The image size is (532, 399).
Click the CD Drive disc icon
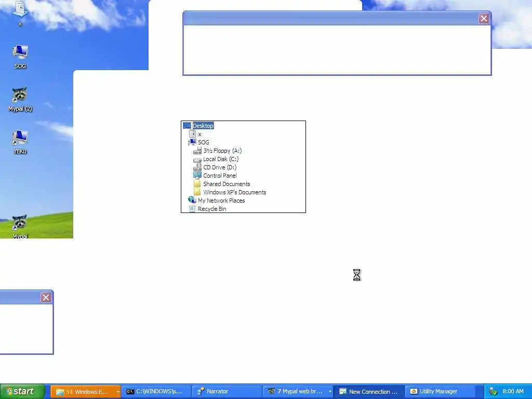coord(197,167)
